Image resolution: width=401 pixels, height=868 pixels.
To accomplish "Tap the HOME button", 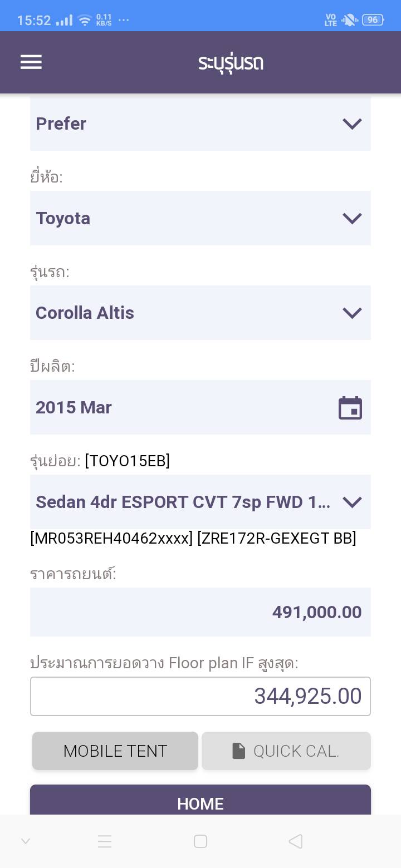I will 200,802.
